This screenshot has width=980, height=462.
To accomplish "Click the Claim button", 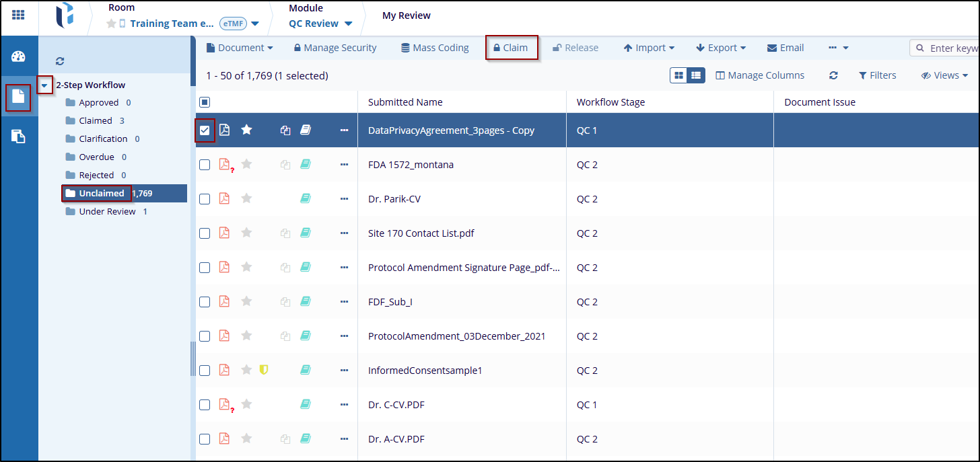I will pyautogui.click(x=511, y=48).
